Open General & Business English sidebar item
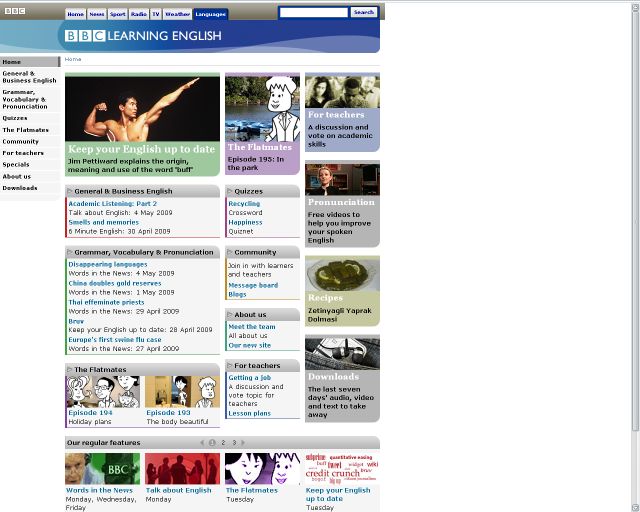Image resolution: width=640 pixels, height=512 pixels. coord(30,77)
